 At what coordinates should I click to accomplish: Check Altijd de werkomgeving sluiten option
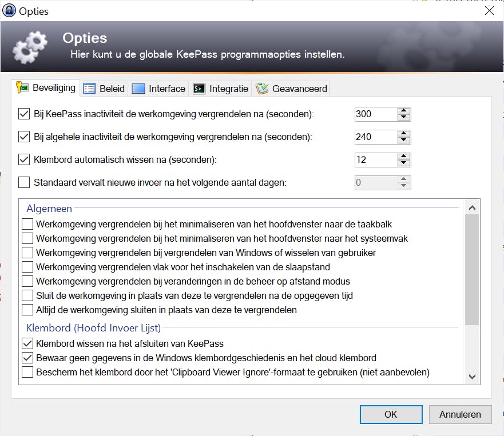coord(27,310)
